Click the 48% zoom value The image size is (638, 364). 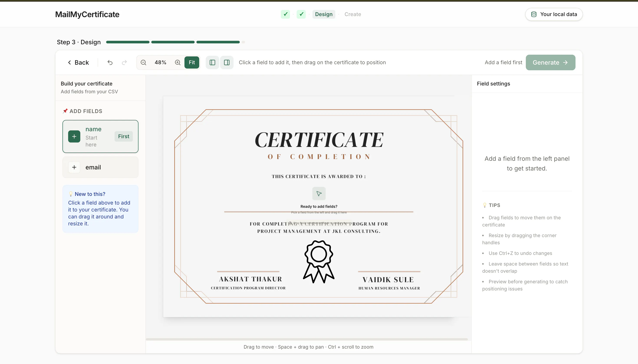[x=160, y=62]
